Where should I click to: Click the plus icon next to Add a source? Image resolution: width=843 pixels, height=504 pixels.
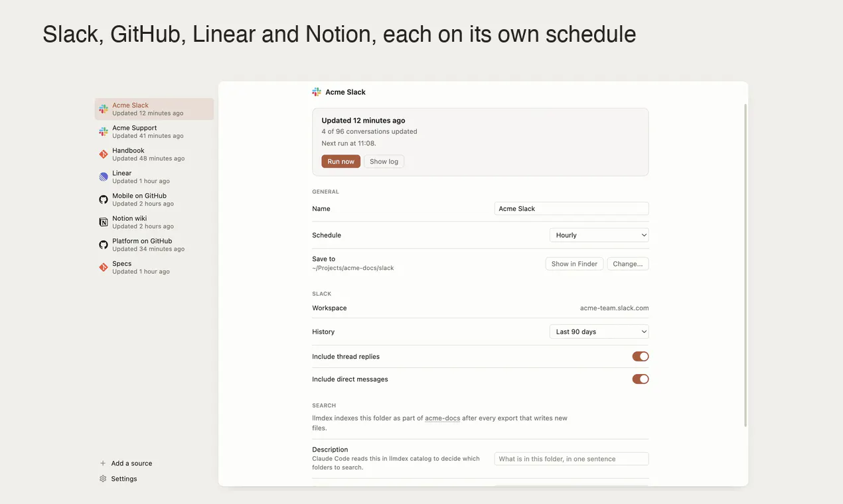point(103,463)
